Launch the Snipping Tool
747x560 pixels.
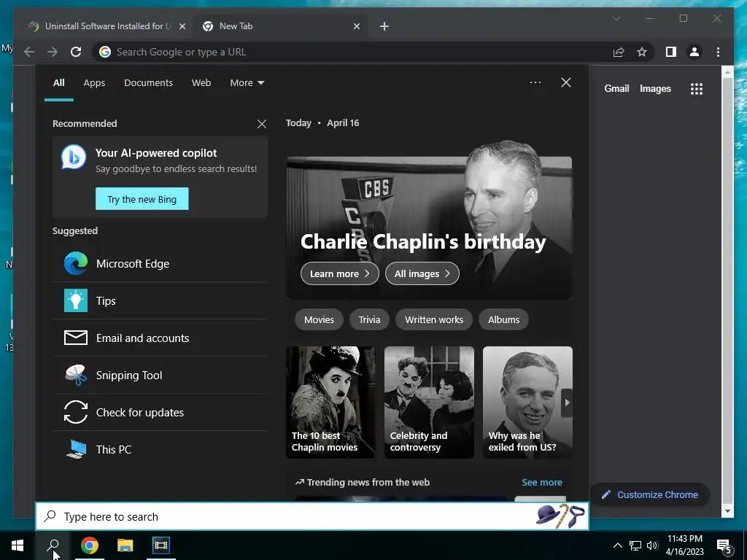tap(160, 376)
